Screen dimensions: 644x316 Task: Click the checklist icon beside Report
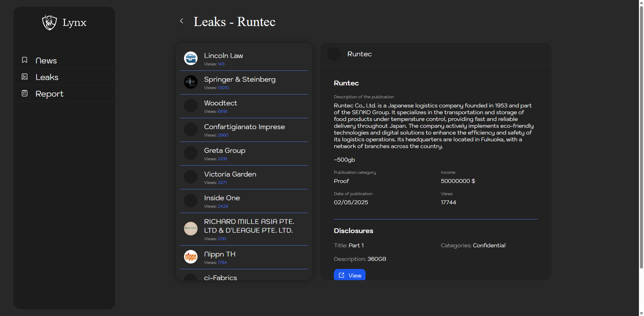[25, 93]
